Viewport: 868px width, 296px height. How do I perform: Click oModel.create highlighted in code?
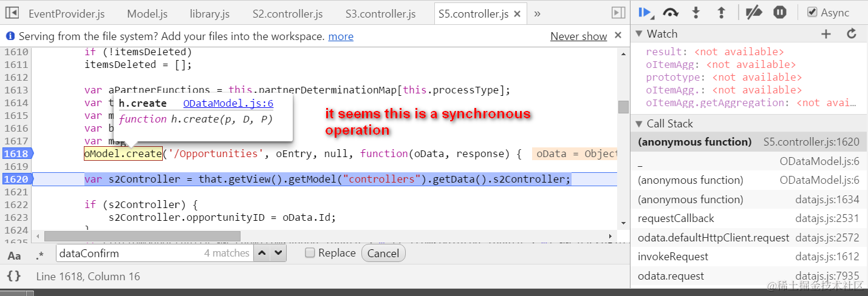click(123, 154)
